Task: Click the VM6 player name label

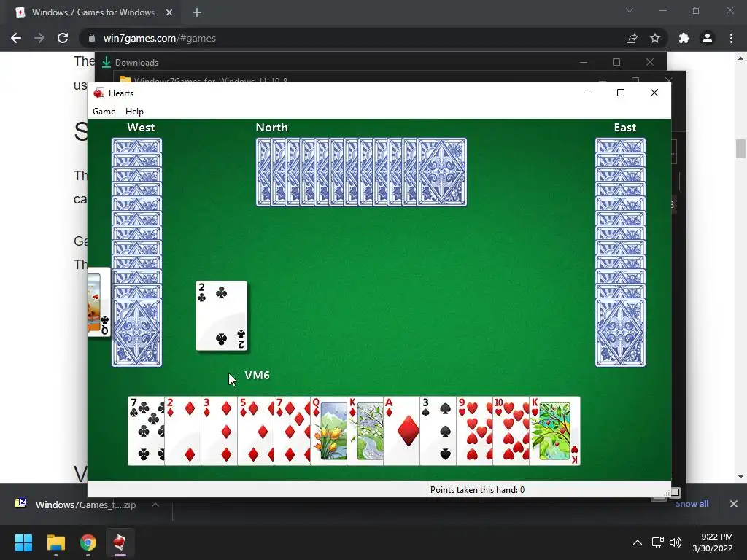Action: click(258, 376)
